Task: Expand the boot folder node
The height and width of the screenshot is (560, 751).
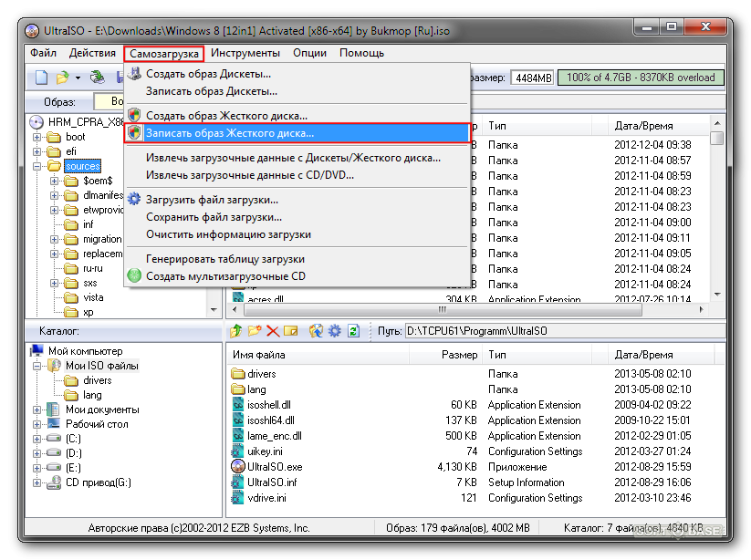Action: coord(37,137)
